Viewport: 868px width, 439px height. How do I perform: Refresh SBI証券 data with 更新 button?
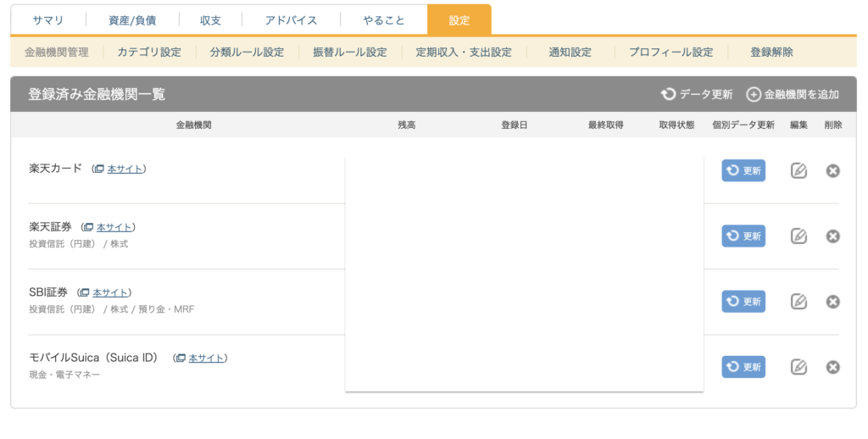[x=743, y=301]
